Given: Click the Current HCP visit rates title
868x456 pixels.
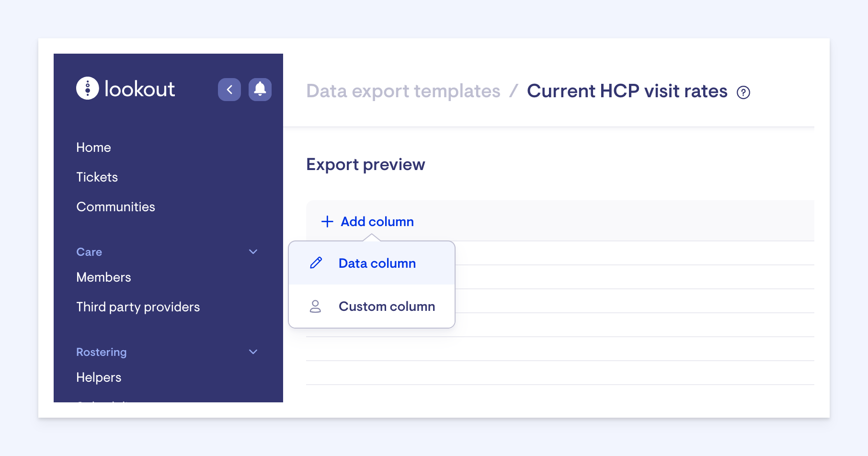Looking at the screenshot, I should click(627, 91).
